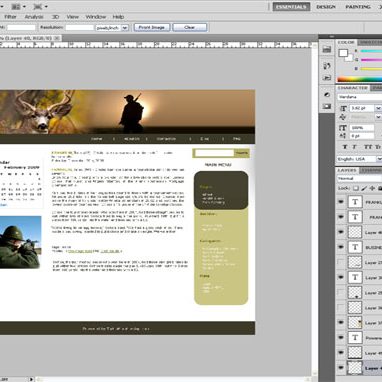Open the 3D menu
The width and height of the screenshot is (382, 382).
pyautogui.click(x=55, y=17)
